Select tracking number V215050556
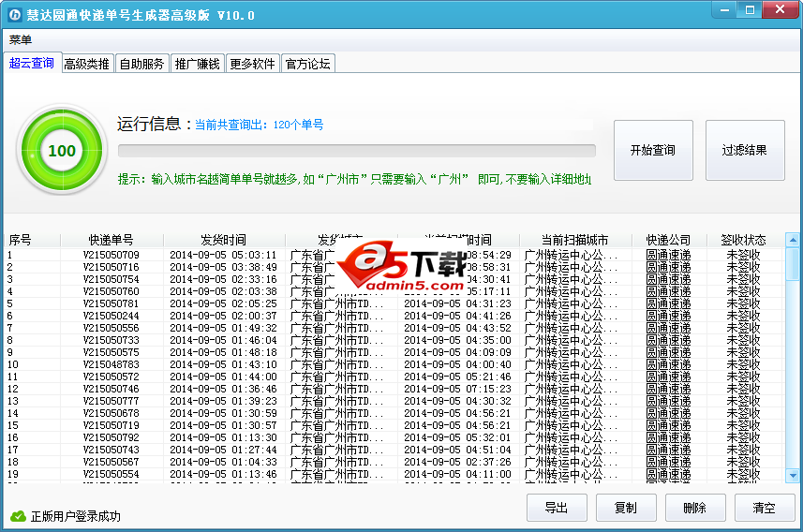The width and height of the screenshot is (803, 532). click(112, 328)
